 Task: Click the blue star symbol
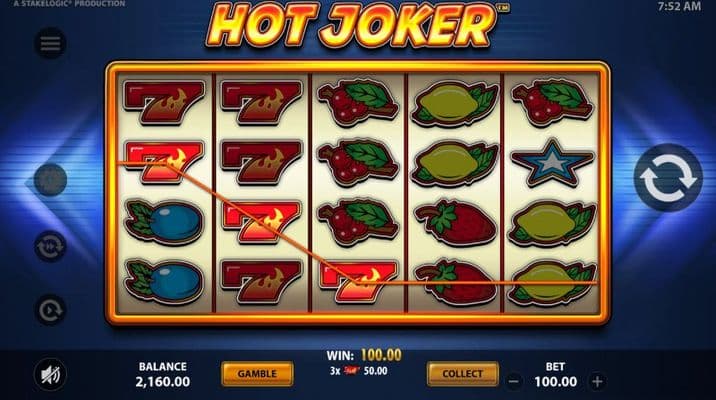[x=553, y=163]
